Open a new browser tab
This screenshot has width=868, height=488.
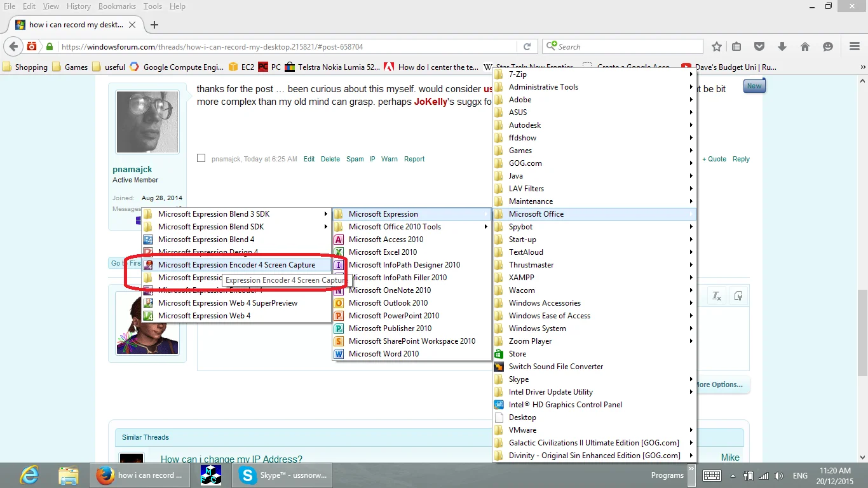[x=154, y=25]
